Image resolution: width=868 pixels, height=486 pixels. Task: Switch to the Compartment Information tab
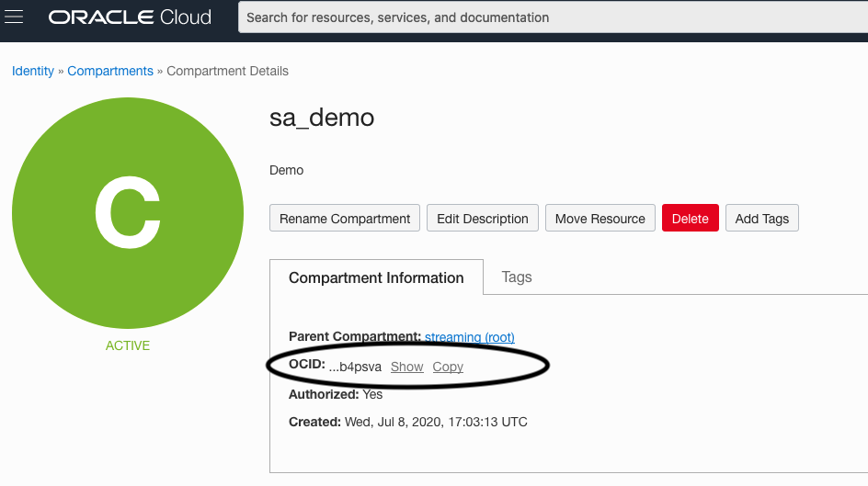376,277
